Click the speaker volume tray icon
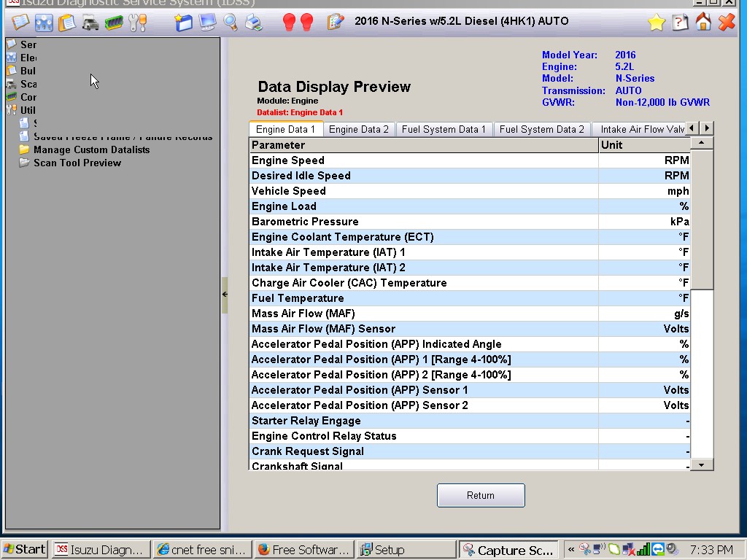Viewport: 747px width, 560px height. coord(672,550)
